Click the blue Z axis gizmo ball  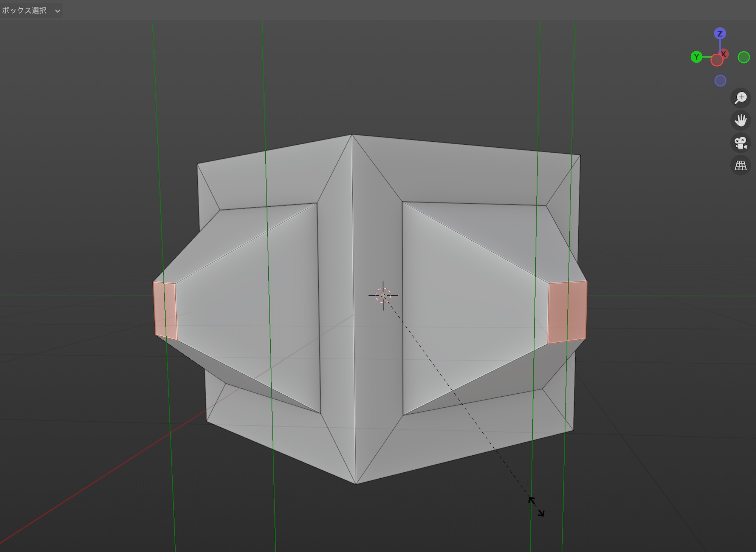pyautogui.click(x=720, y=34)
